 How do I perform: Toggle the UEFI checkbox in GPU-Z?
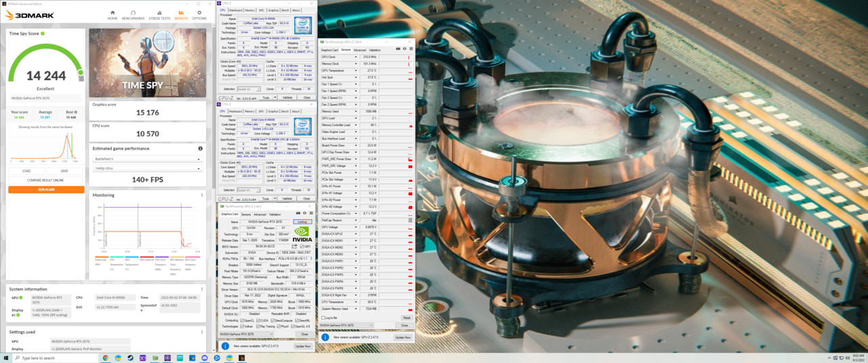click(x=302, y=246)
